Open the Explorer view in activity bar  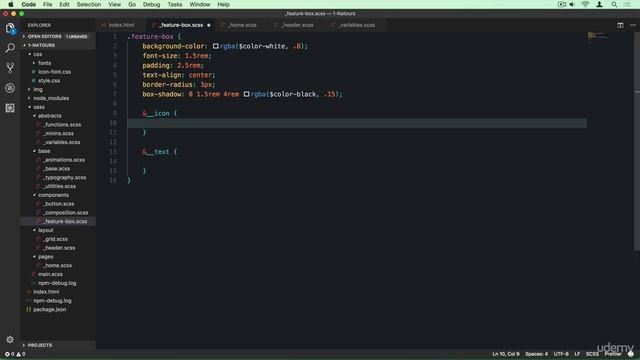tap(10, 28)
